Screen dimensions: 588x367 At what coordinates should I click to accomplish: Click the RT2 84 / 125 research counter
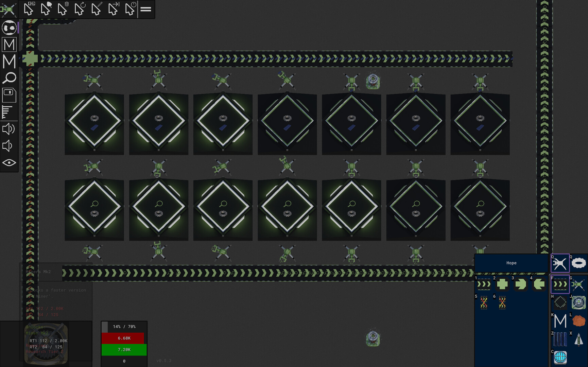click(46, 347)
